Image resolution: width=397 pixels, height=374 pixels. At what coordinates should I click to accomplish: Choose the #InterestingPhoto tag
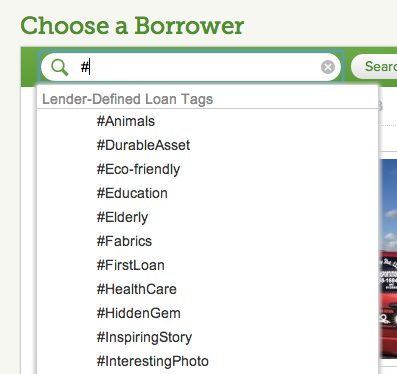click(152, 361)
